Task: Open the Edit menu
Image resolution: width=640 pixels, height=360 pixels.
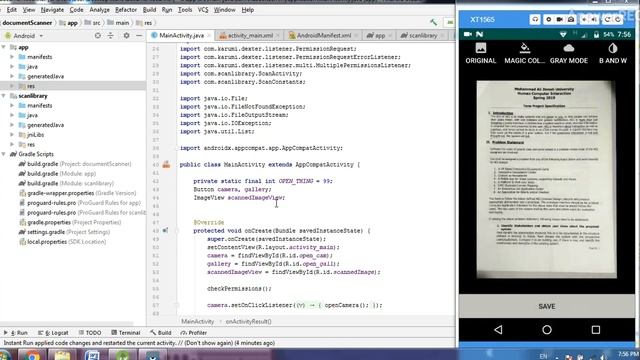Action: point(11,9)
